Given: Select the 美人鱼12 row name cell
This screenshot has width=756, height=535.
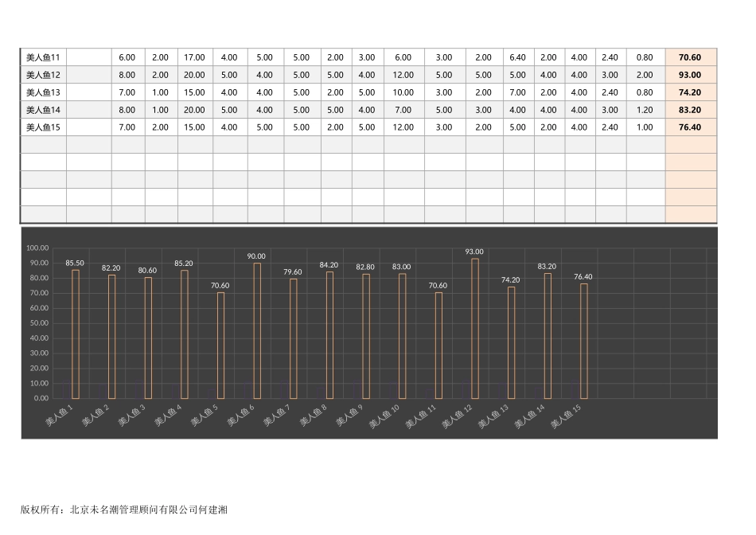Looking at the screenshot, I should tap(43, 75).
